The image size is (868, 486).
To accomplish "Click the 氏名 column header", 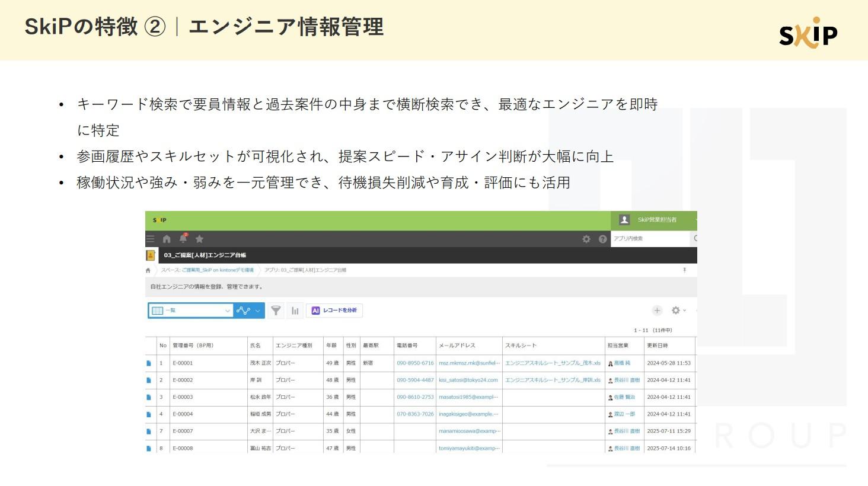I will (256, 346).
